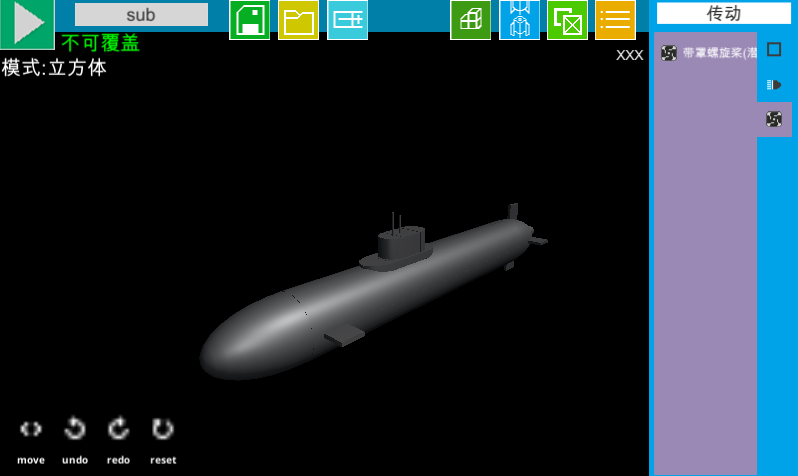Switch to the bullet weapon category tab
Viewport: 798px width, 476px height.
click(774, 85)
